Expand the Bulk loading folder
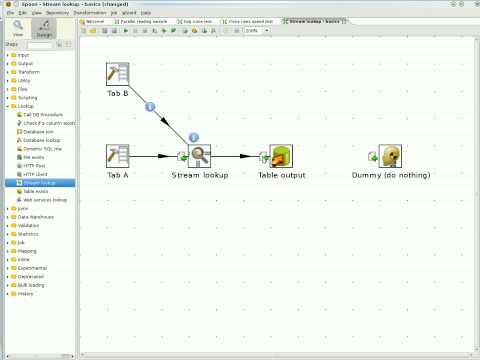 [7, 285]
